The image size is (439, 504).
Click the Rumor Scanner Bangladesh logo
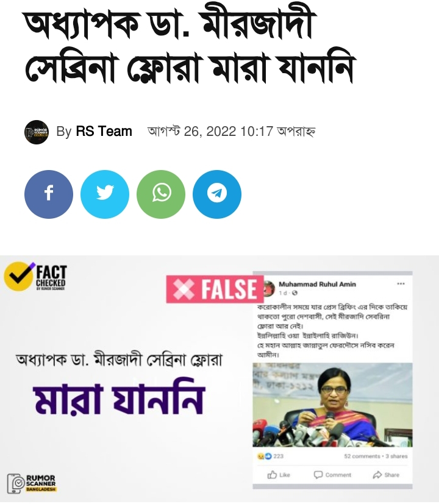[32, 483]
